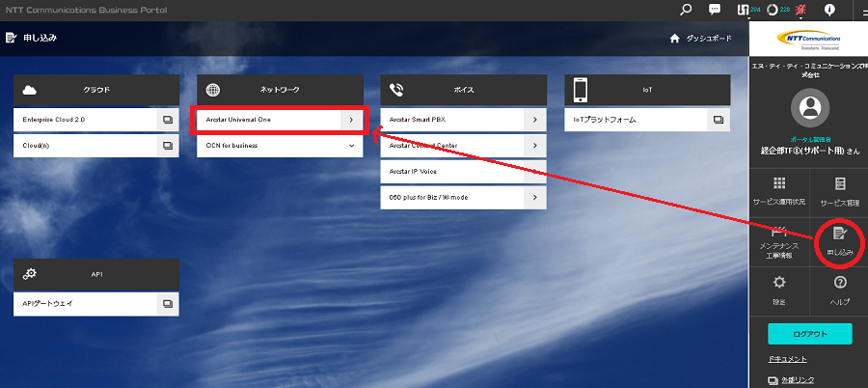Open サービス運用状況 grid icon in sidebar
The height and width of the screenshot is (388, 868).
(779, 191)
